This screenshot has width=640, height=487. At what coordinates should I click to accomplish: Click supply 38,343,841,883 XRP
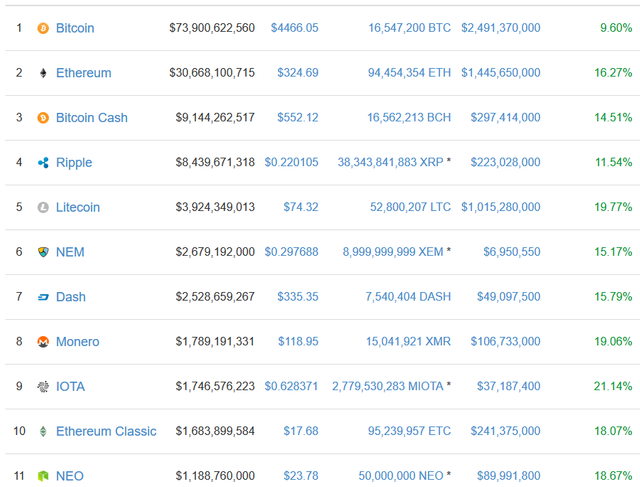[390, 162]
